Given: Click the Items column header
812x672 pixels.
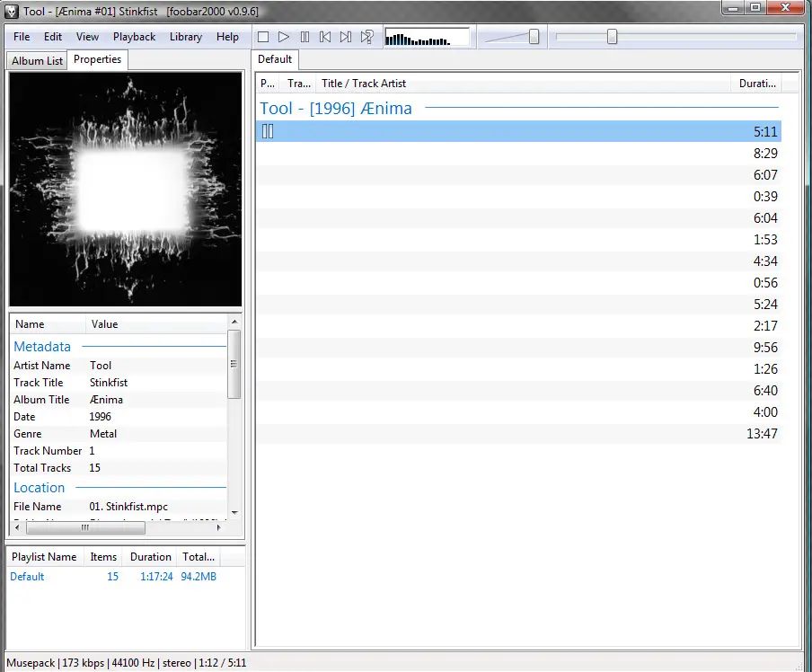Looking at the screenshot, I should (103, 557).
